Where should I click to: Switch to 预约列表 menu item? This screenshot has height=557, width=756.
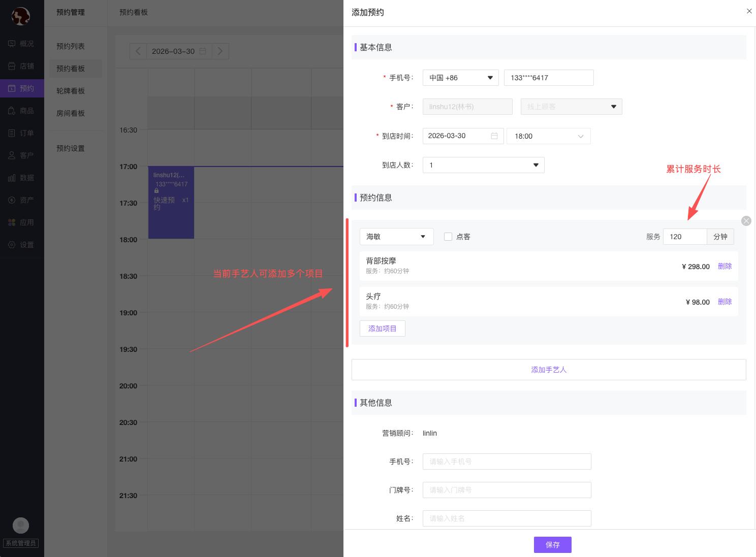coord(71,46)
